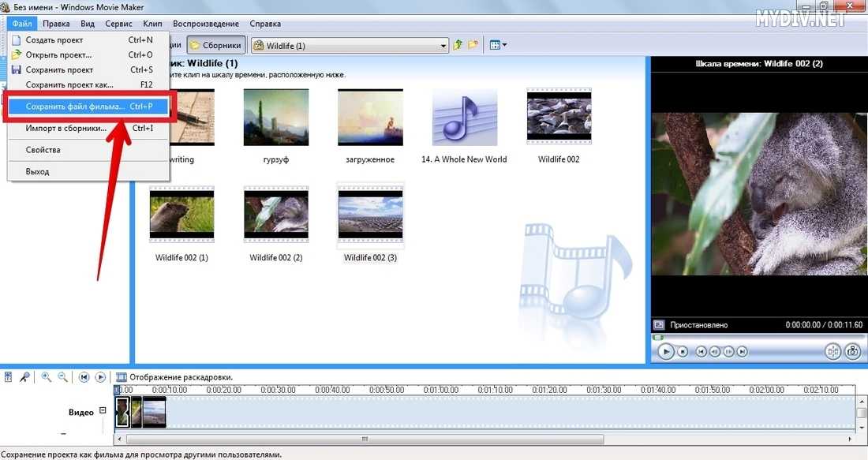
Task: Click the rewind timeline button
Action: (84, 377)
